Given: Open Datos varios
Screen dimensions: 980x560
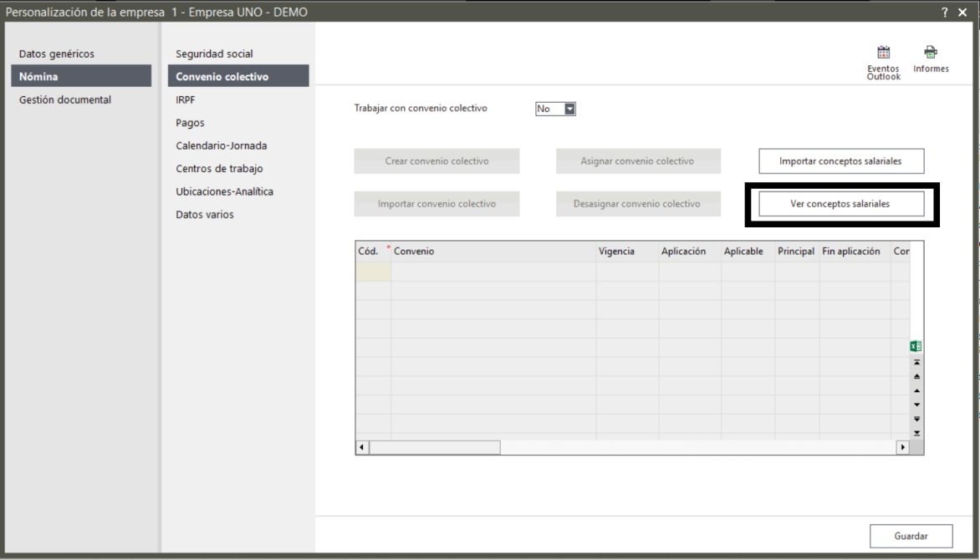Looking at the screenshot, I should 205,214.
